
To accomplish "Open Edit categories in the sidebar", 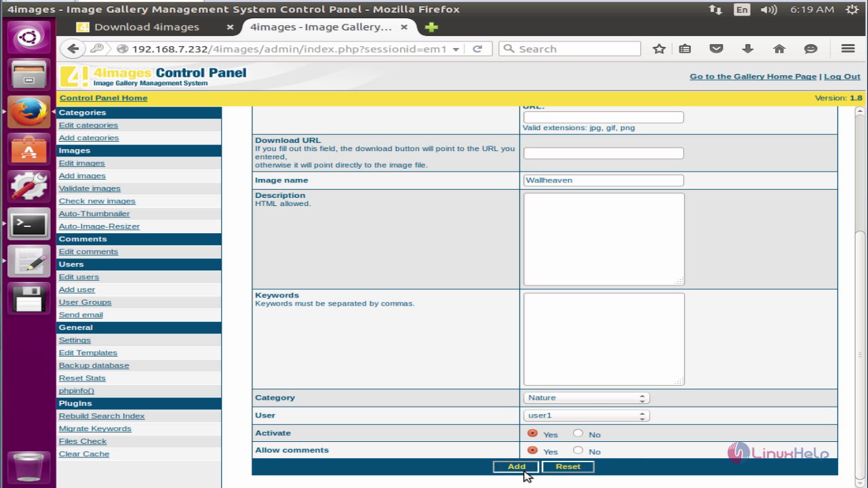I will [88, 125].
